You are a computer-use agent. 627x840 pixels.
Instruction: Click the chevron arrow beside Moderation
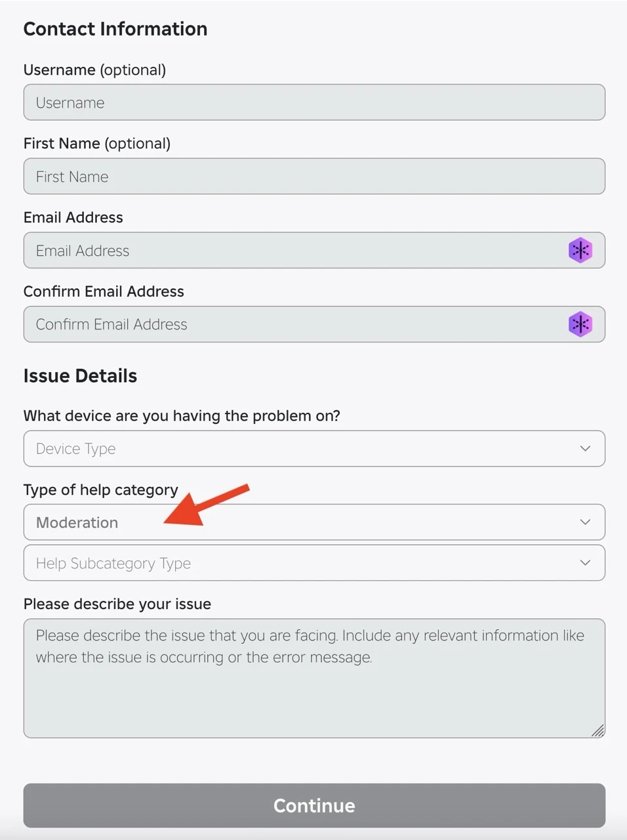pyautogui.click(x=585, y=522)
